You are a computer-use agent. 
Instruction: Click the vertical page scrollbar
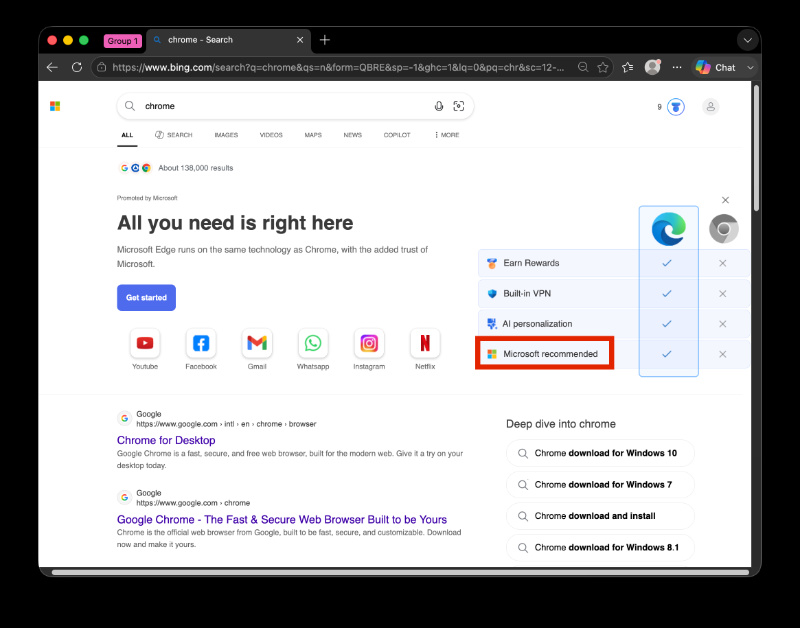click(756, 148)
